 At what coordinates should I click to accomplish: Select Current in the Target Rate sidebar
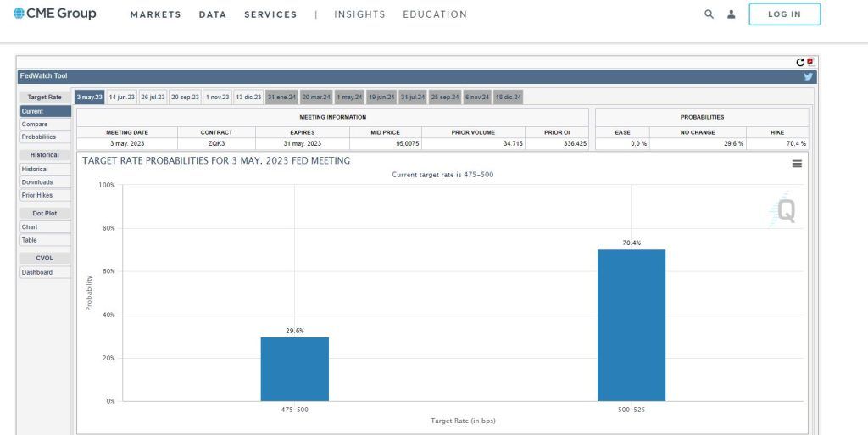[46, 112]
